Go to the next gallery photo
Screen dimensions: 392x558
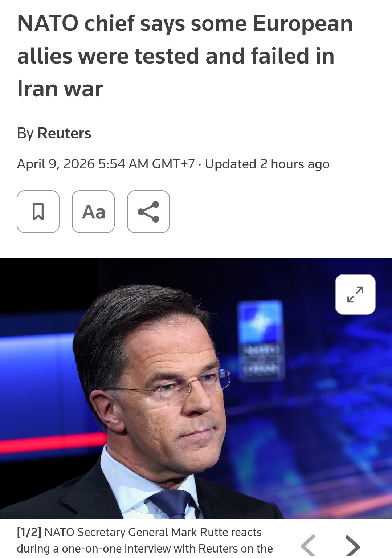click(x=352, y=546)
